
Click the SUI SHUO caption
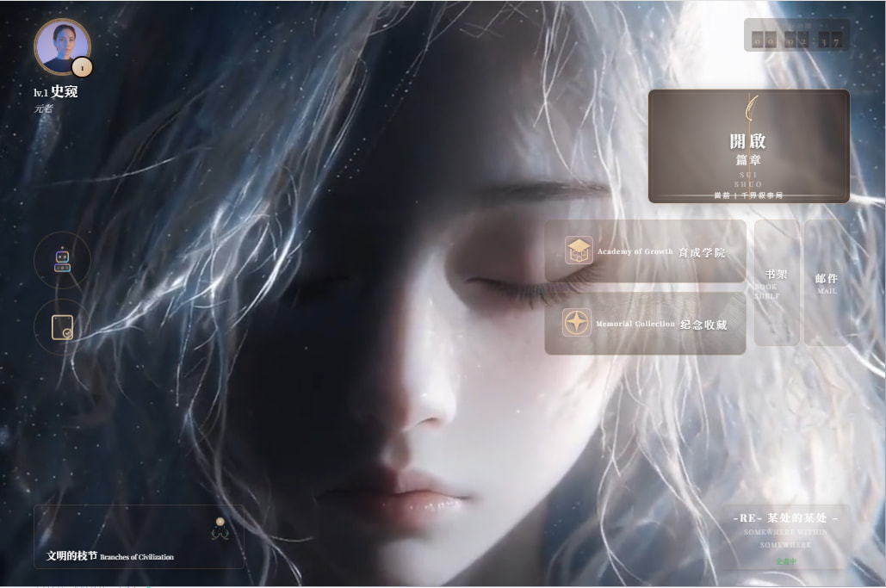(x=748, y=180)
